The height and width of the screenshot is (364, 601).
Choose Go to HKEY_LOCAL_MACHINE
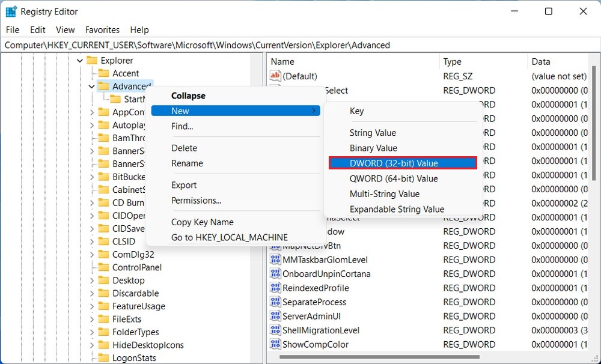coord(236,237)
